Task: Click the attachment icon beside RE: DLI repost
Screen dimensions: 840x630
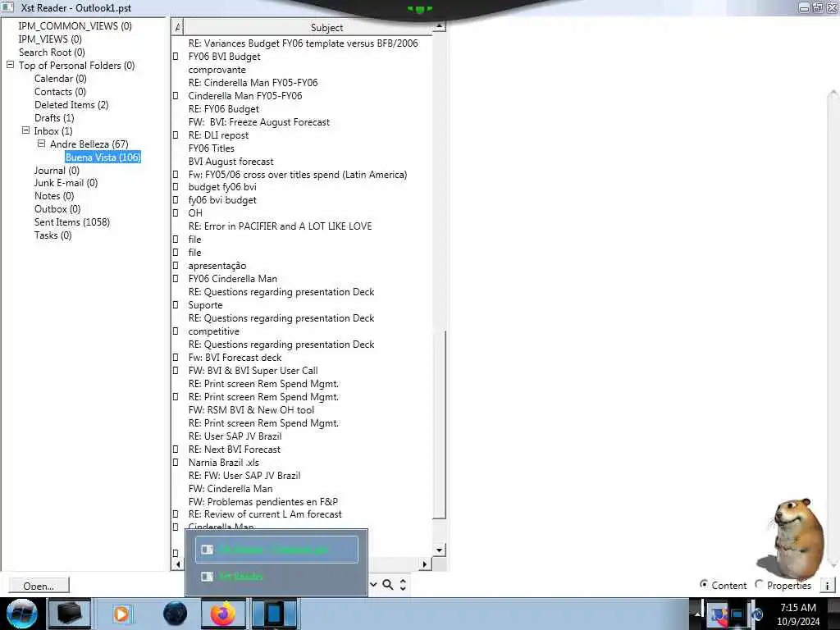Action: [176, 135]
